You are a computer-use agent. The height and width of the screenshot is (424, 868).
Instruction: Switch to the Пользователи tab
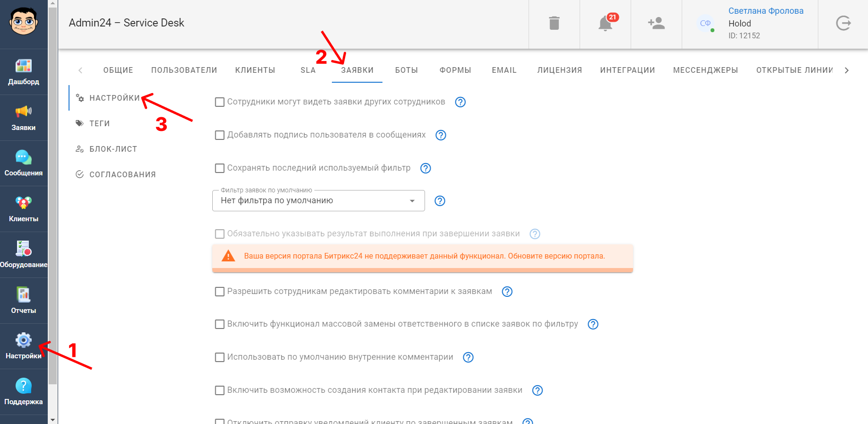point(184,70)
